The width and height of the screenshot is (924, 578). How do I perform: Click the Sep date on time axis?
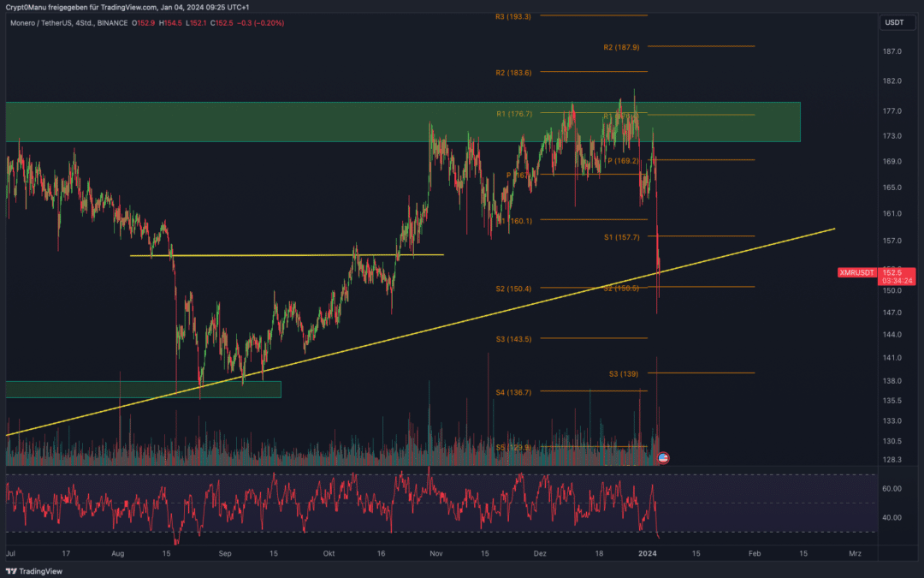pyautogui.click(x=224, y=553)
